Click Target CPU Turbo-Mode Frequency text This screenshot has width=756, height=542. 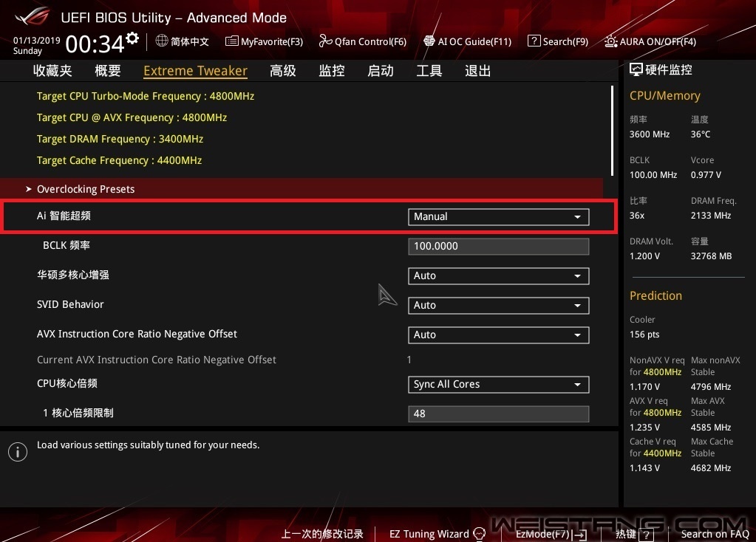(x=146, y=96)
